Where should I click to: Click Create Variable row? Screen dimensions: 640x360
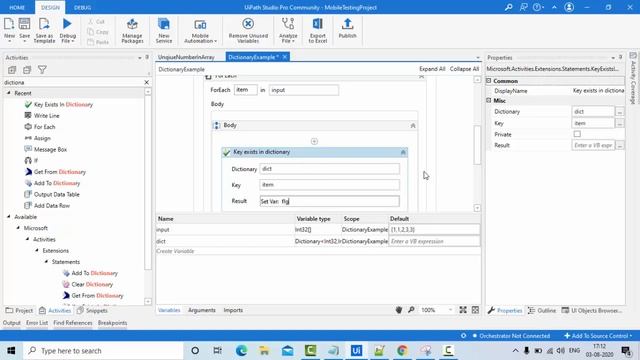[x=318, y=251]
